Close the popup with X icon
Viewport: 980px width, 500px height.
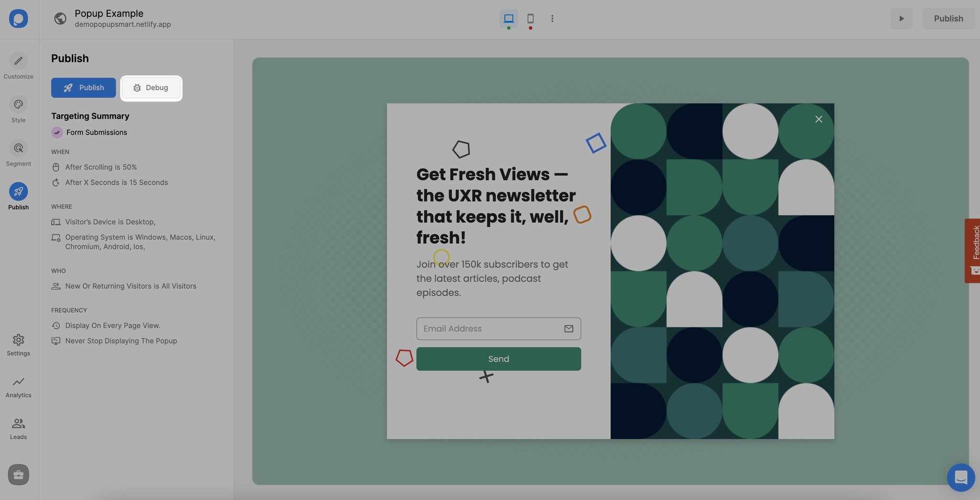819,119
